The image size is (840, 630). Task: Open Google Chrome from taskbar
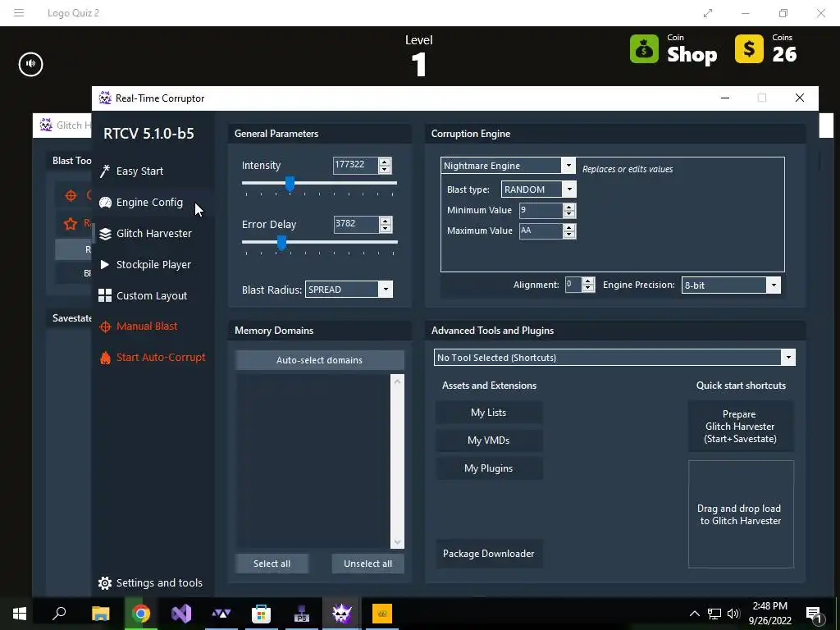coord(141,614)
